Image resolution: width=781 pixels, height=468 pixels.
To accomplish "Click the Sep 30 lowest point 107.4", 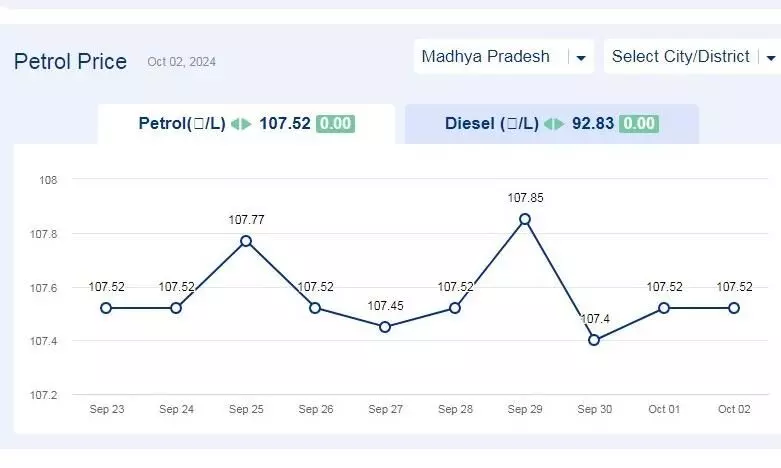I will tap(594, 340).
